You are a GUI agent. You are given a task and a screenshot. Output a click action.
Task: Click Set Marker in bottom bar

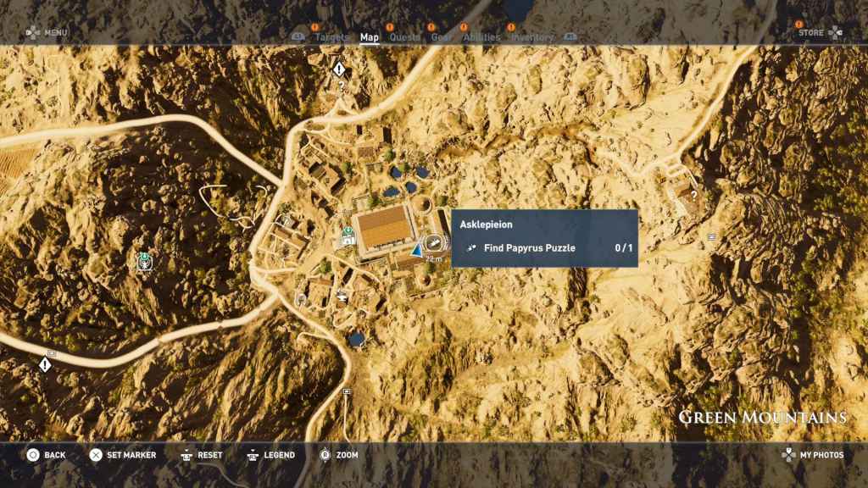click(123, 455)
